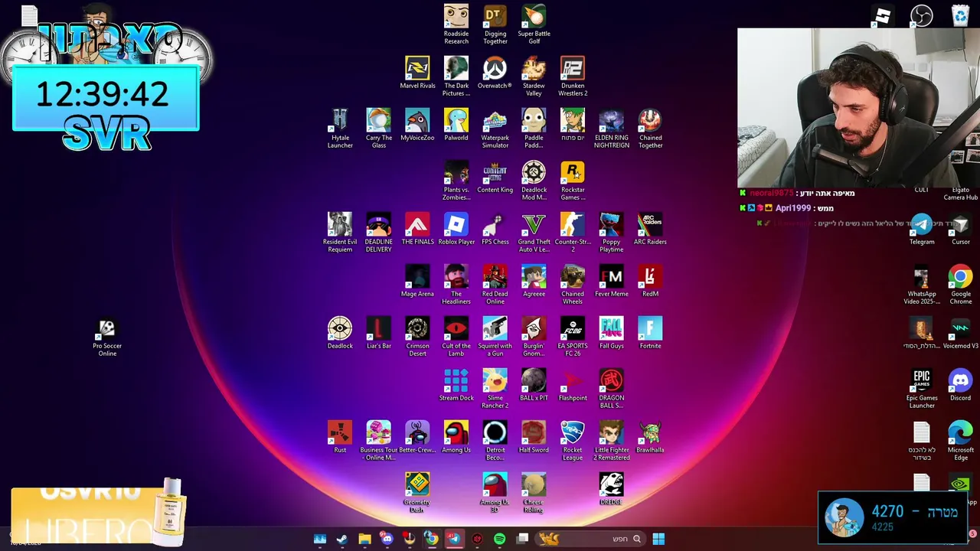This screenshot has height=551, width=980.
Task: Select the Marvel Rivals shortcut
Action: pyautogui.click(x=417, y=73)
